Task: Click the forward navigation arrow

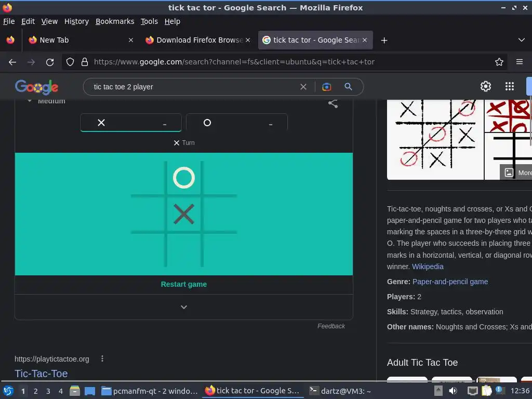Action: (x=31, y=62)
